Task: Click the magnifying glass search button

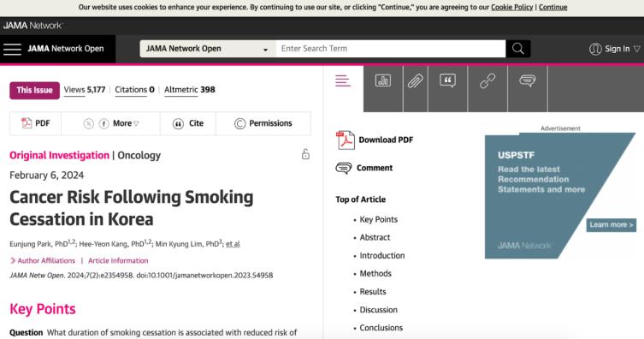Action: (518, 49)
